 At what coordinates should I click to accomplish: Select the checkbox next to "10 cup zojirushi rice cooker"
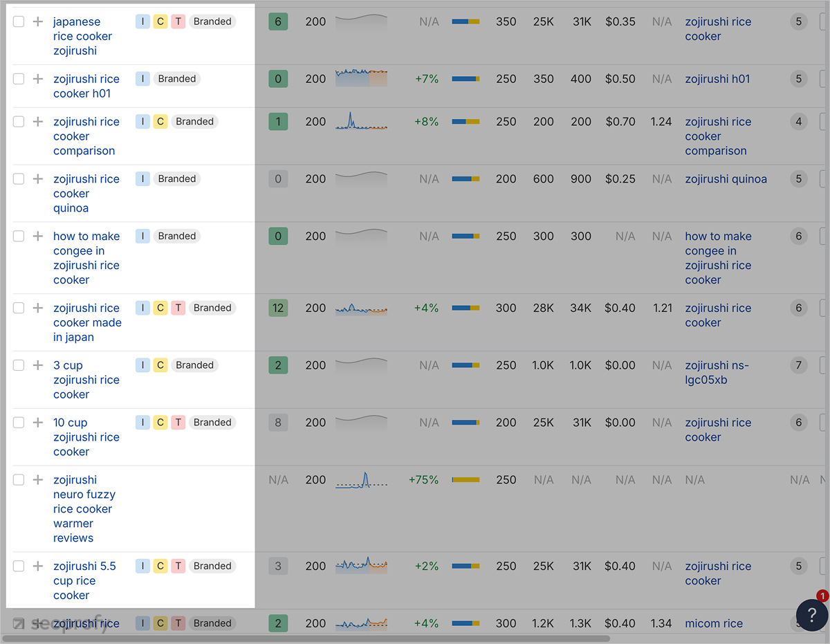tap(19, 422)
